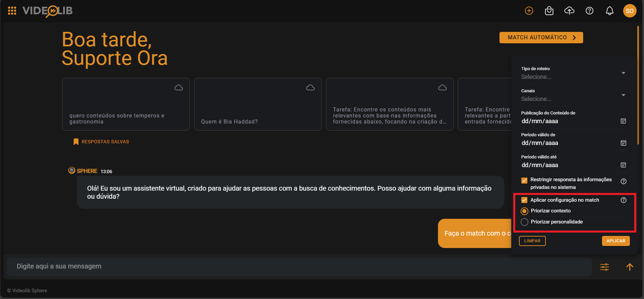644x299 pixels.
Task: Click help icon beside Aplicar configuração no match
Action: point(623,200)
